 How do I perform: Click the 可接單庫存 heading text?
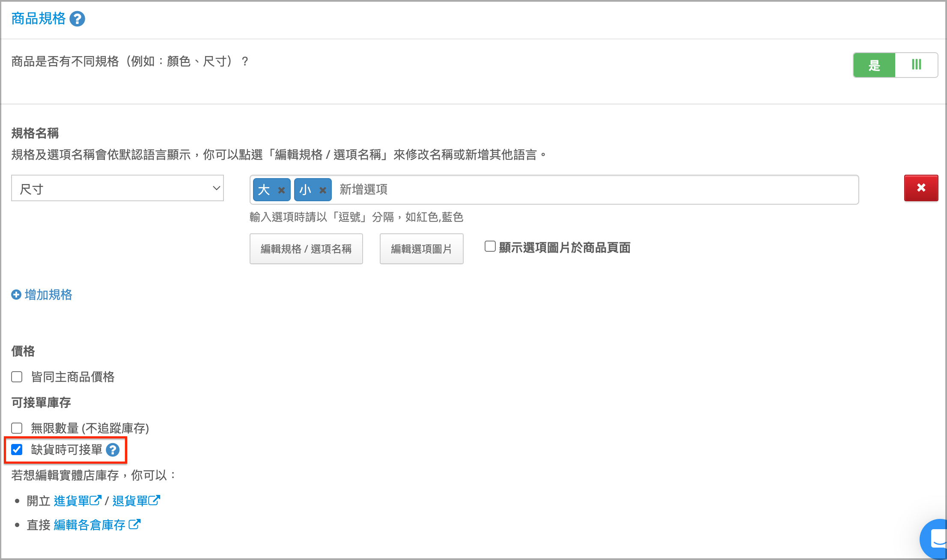pos(41,402)
